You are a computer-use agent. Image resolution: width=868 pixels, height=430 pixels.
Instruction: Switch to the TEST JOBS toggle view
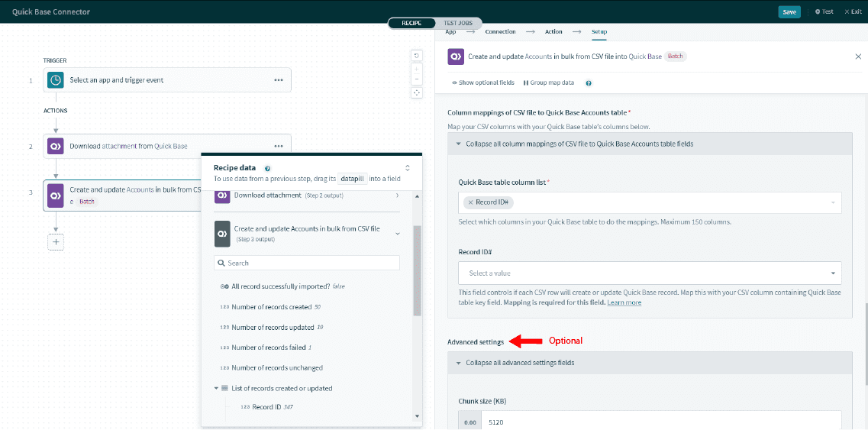[458, 23]
